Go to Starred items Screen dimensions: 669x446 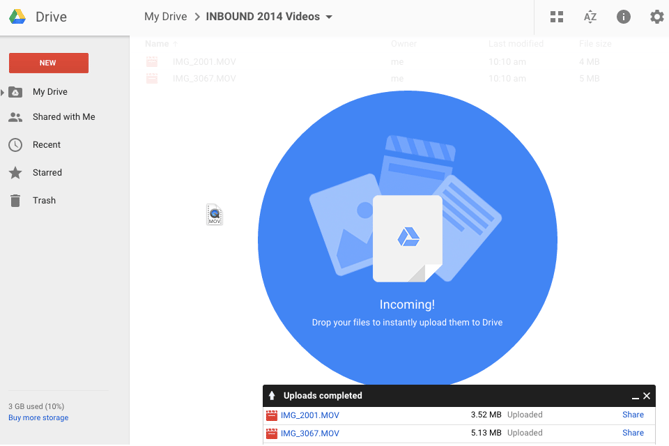[47, 173]
